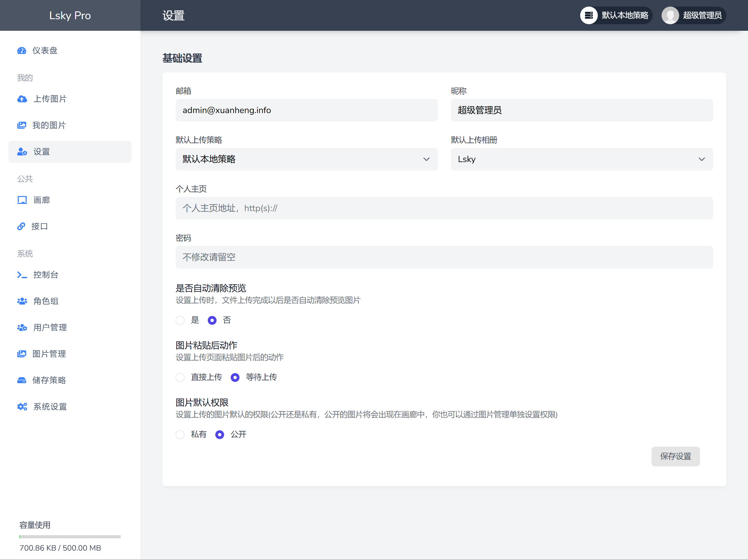Expand the 默认上传相册 Lsky dropdown

click(x=582, y=159)
